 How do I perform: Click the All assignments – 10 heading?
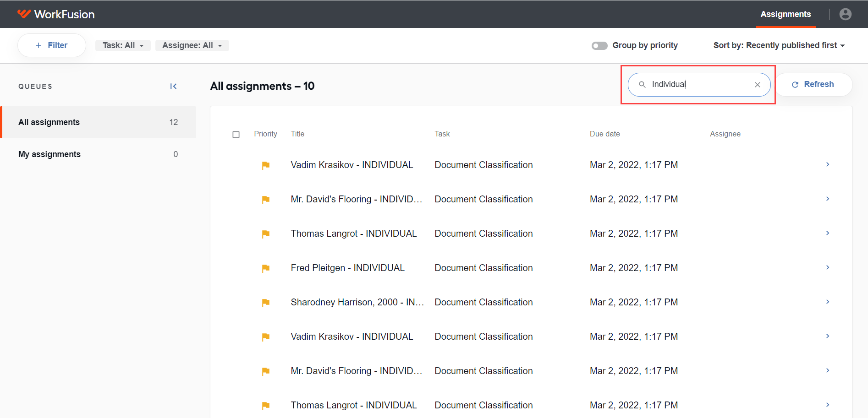point(262,86)
